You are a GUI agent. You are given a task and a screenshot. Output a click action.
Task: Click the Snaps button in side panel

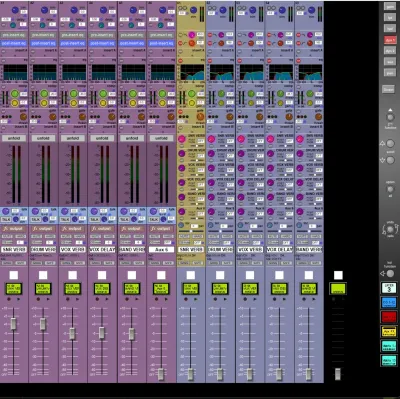coord(388,89)
